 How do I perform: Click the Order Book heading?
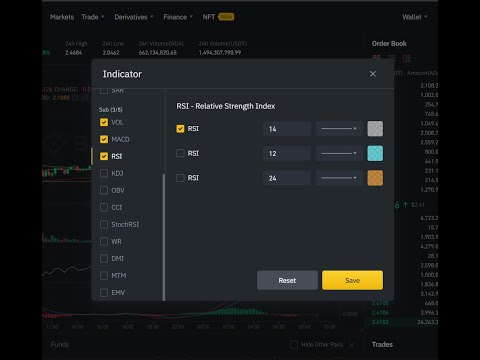coord(389,43)
